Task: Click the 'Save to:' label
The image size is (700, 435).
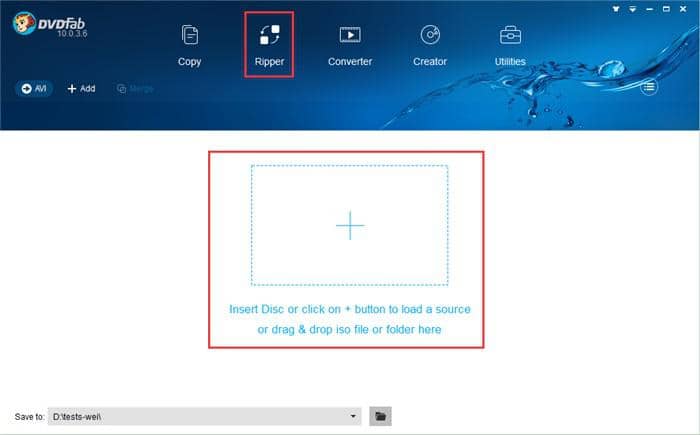Action: (29, 417)
